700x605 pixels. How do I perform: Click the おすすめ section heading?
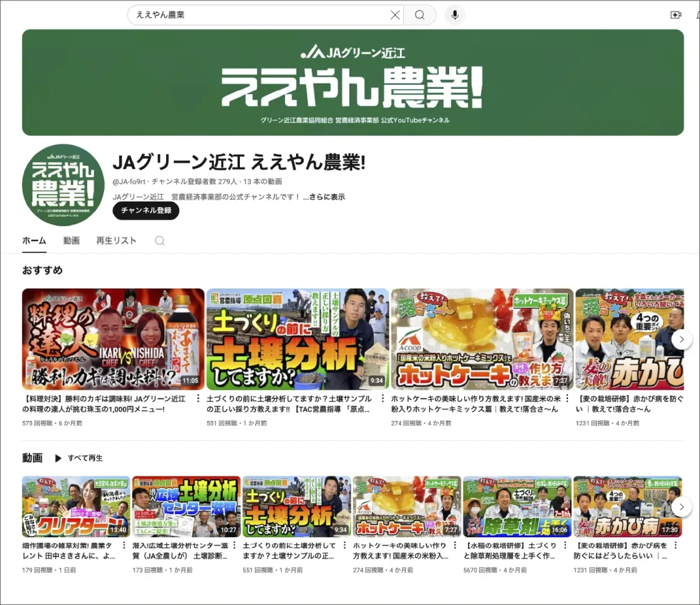[x=42, y=270]
